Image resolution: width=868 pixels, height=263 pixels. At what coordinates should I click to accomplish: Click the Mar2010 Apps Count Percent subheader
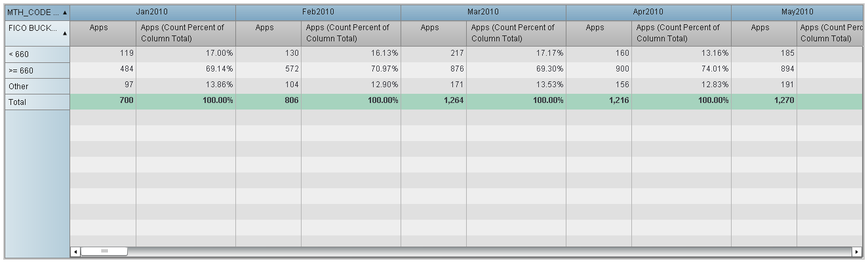(516, 33)
